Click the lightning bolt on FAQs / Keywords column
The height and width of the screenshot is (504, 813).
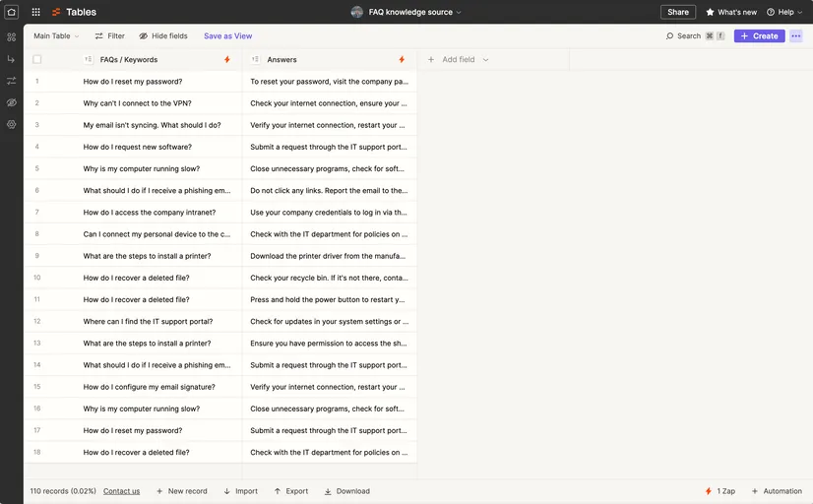[227, 60]
